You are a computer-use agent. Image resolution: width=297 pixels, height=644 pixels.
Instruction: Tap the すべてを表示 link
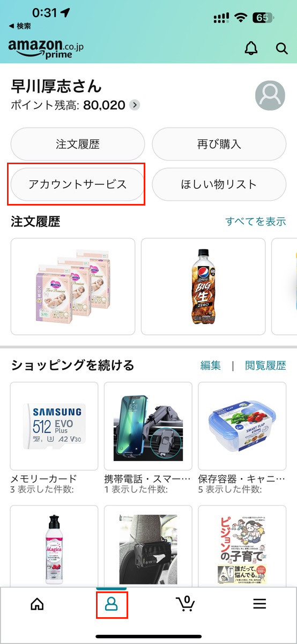pos(256,221)
